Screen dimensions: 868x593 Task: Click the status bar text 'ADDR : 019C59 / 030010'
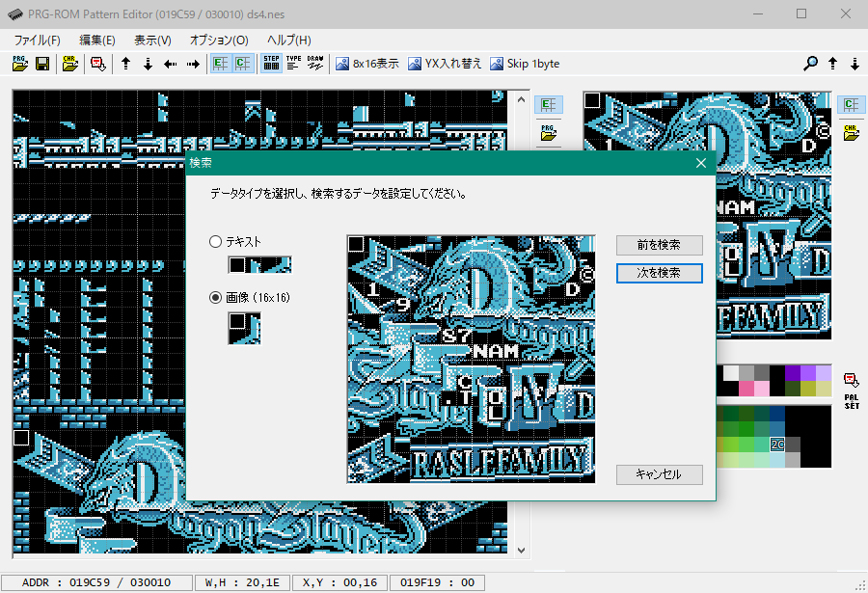(x=96, y=582)
